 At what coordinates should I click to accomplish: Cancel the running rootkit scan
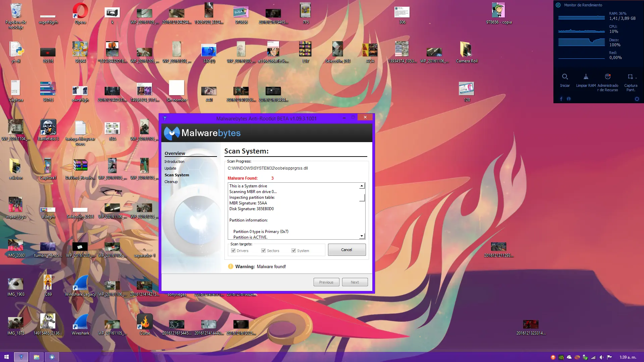click(347, 250)
